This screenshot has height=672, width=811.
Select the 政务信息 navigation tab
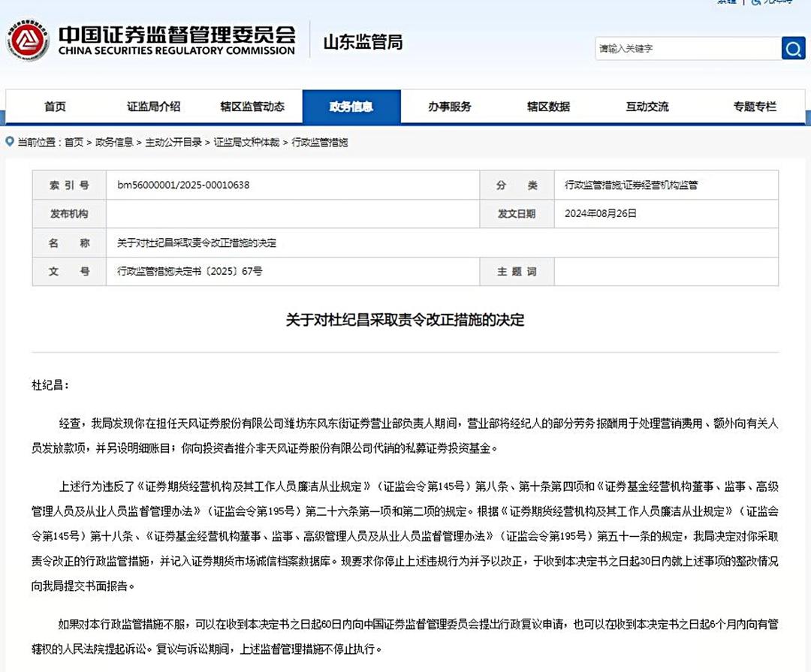click(351, 107)
